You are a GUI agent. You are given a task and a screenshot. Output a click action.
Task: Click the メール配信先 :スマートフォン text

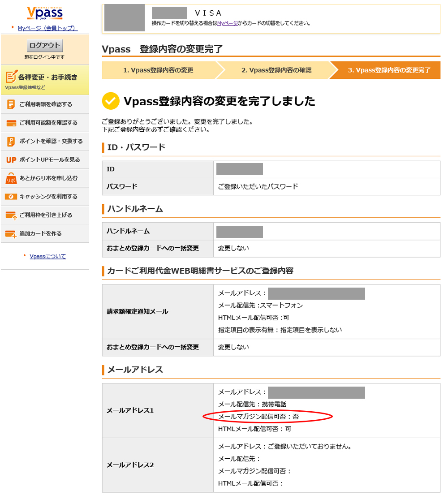(x=260, y=306)
